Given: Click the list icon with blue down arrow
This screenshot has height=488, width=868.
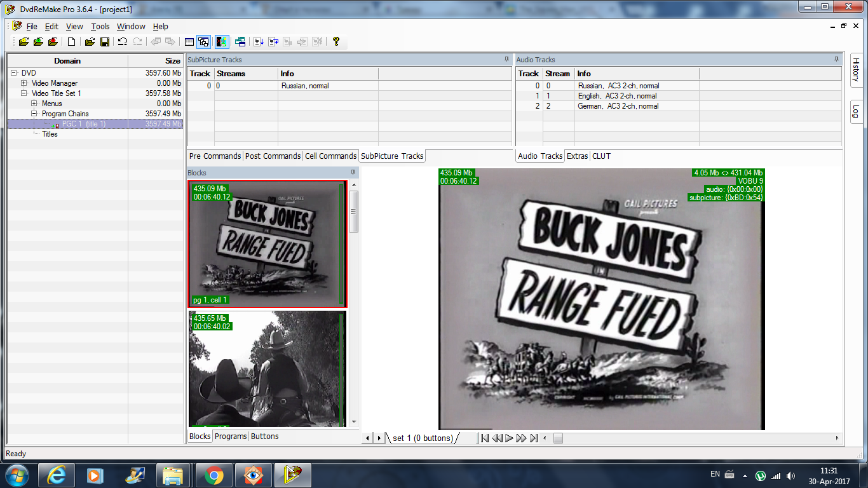Looking at the screenshot, I should tap(259, 42).
